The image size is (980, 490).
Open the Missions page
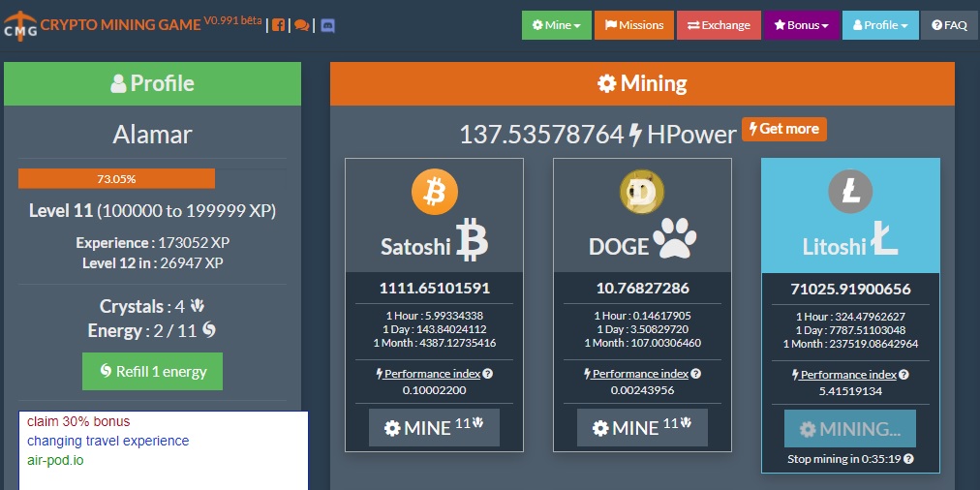point(634,25)
